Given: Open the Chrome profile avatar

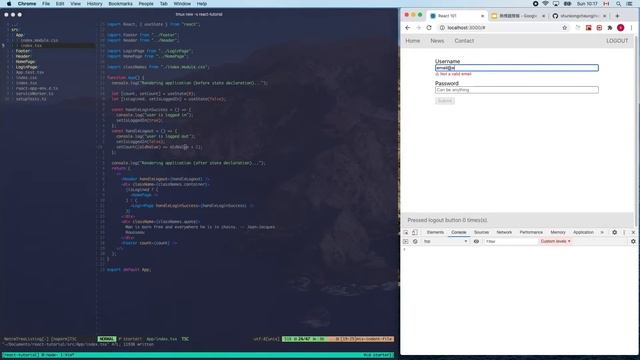Looking at the screenshot, I should (620, 28).
